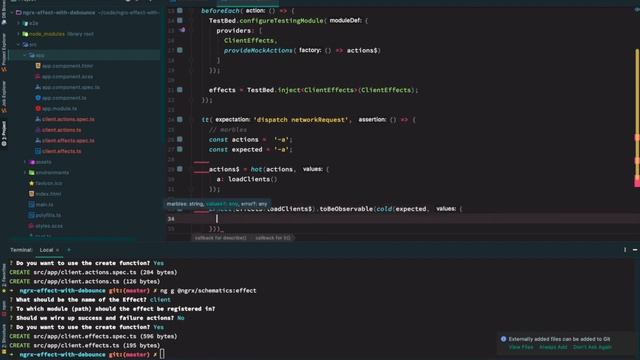This screenshot has height=360, width=640.
Task: Click the polyfills.ts file icon
Action: tap(31, 215)
